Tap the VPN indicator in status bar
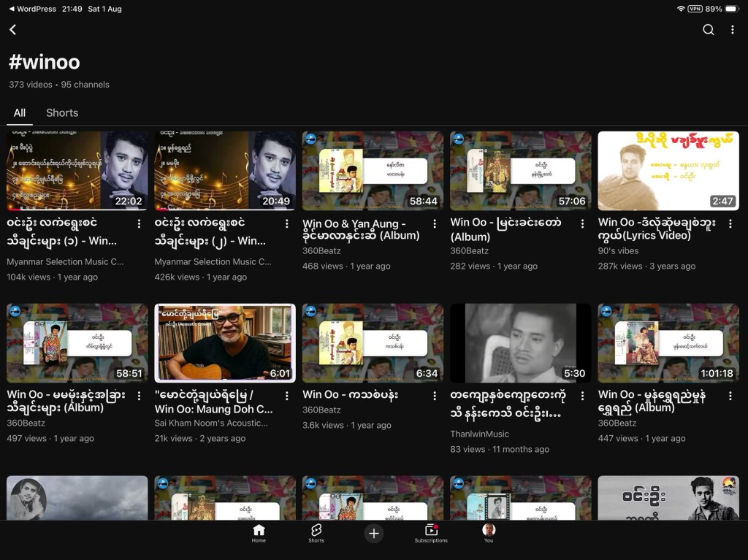The width and height of the screenshot is (748, 560). pyautogui.click(x=695, y=9)
